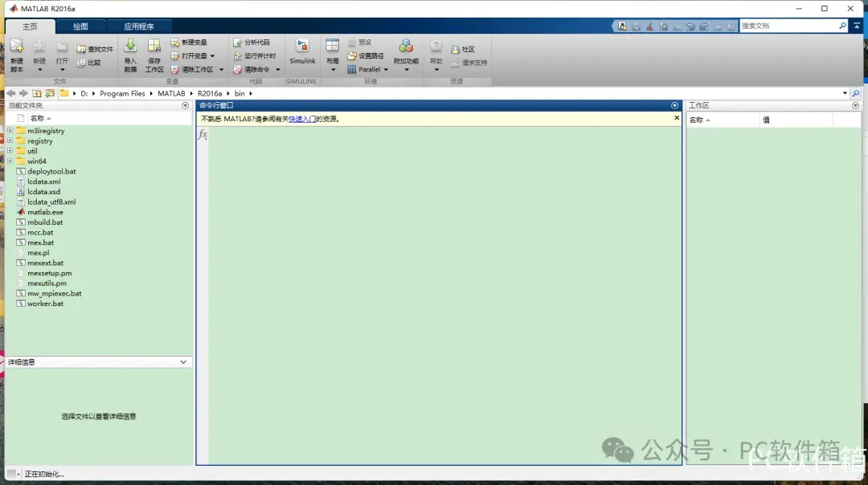This screenshot has width=868, height=485.
Task: Click the Redo arrow in quick access toolbar
Action: (703, 26)
